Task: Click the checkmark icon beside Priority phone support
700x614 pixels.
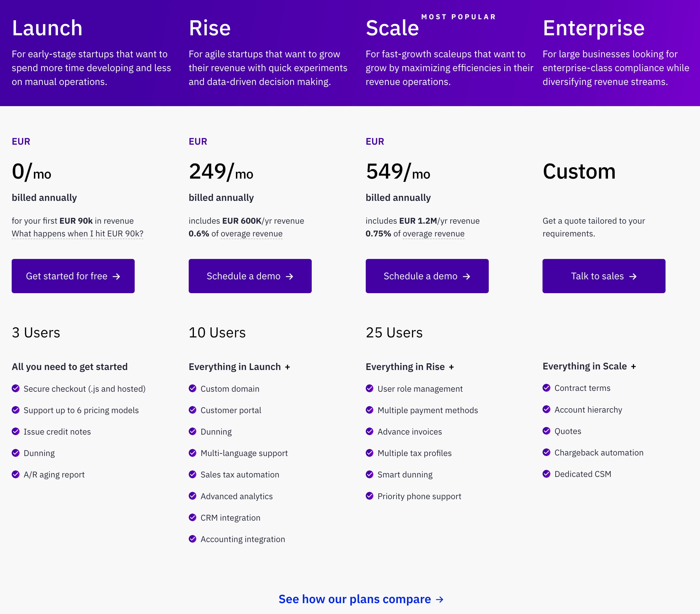Action: click(x=370, y=496)
